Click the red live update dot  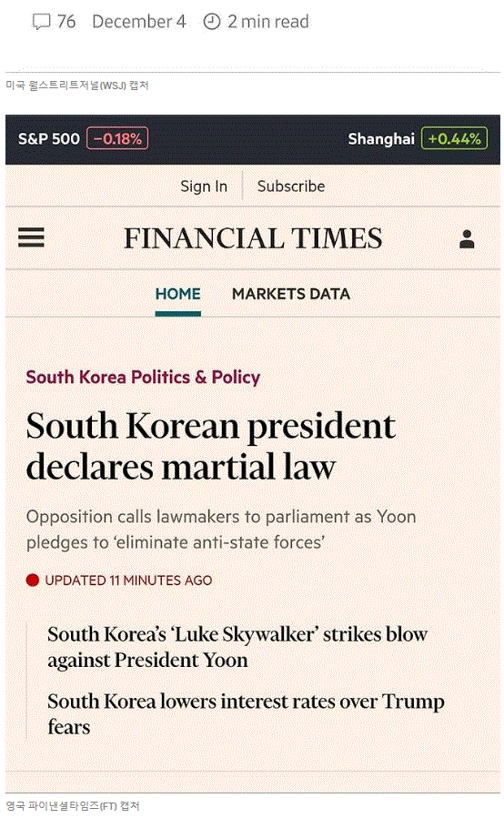tap(33, 581)
